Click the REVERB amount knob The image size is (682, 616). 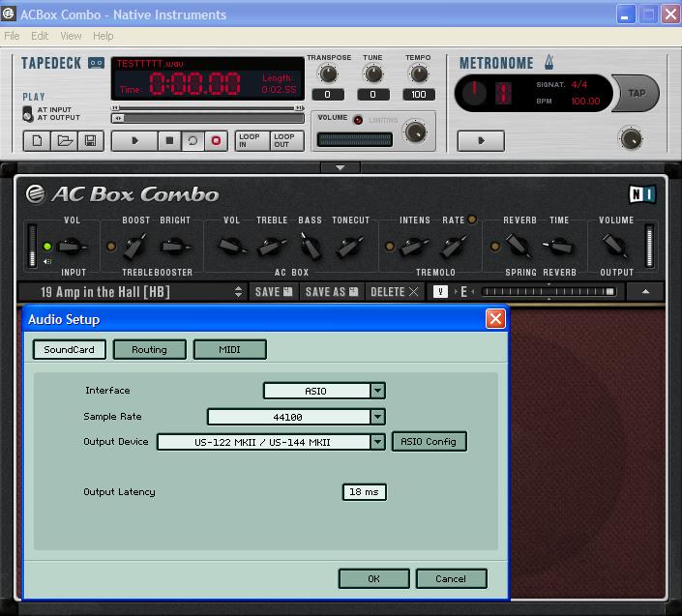pyautogui.click(x=519, y=246)
